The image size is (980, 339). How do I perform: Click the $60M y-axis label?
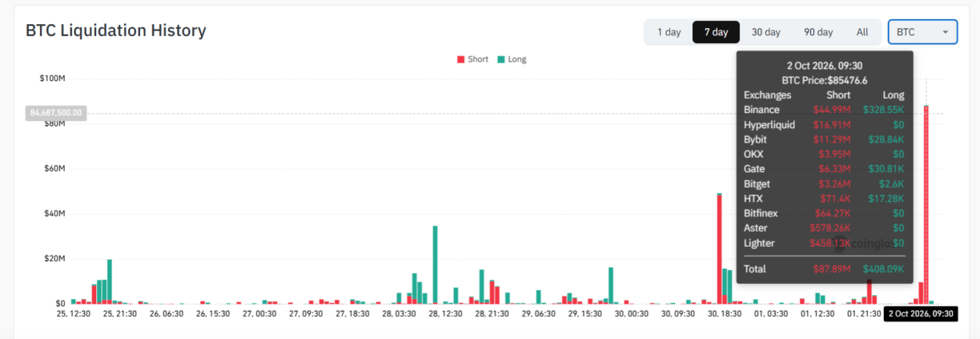(54, 169)
